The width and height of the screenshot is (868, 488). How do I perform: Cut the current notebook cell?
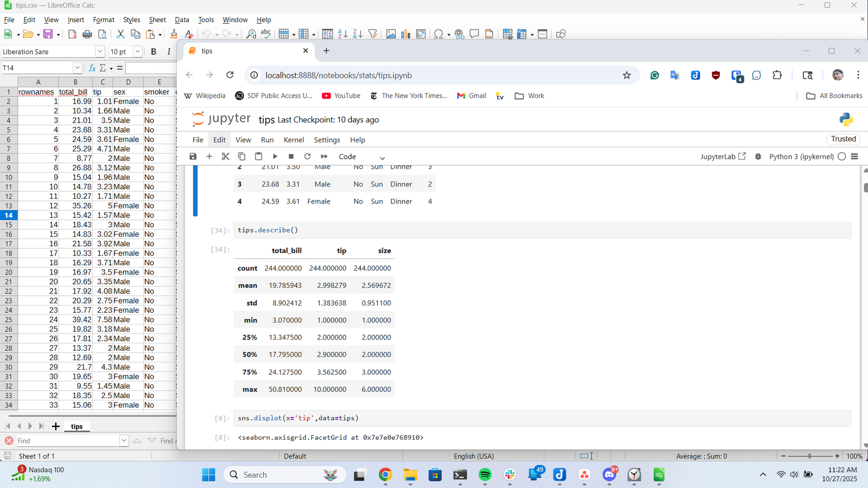[x=225, y=156]
